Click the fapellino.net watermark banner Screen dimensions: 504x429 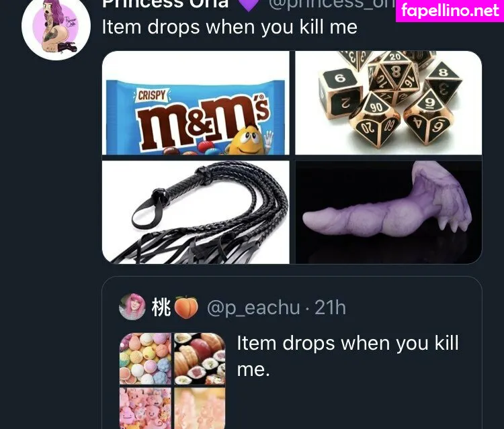(x=450, y=11)
